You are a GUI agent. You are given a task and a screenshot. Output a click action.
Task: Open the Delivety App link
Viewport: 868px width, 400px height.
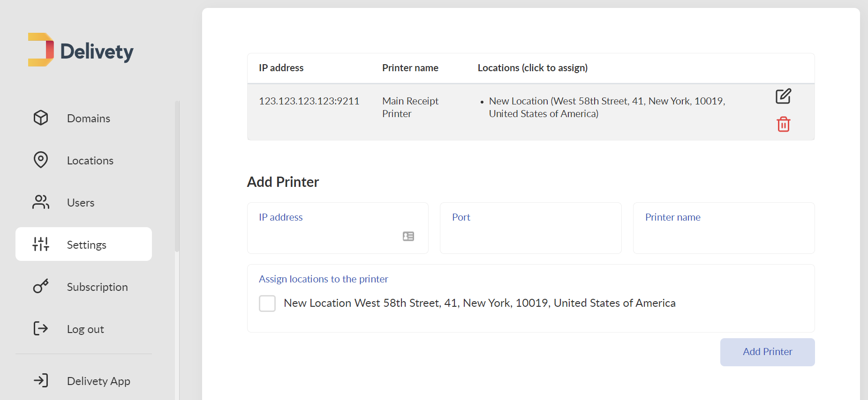click(83, 381)
